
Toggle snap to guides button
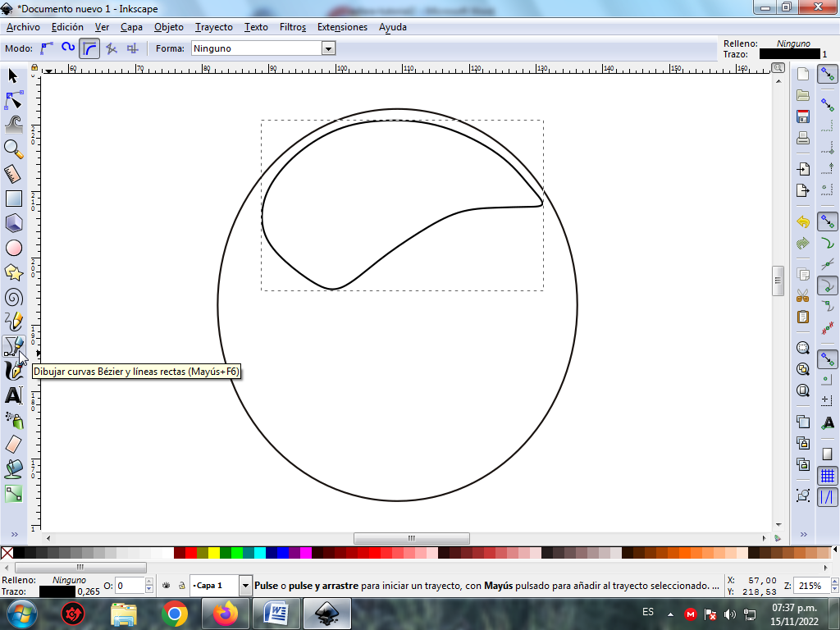tap(827, 496)
